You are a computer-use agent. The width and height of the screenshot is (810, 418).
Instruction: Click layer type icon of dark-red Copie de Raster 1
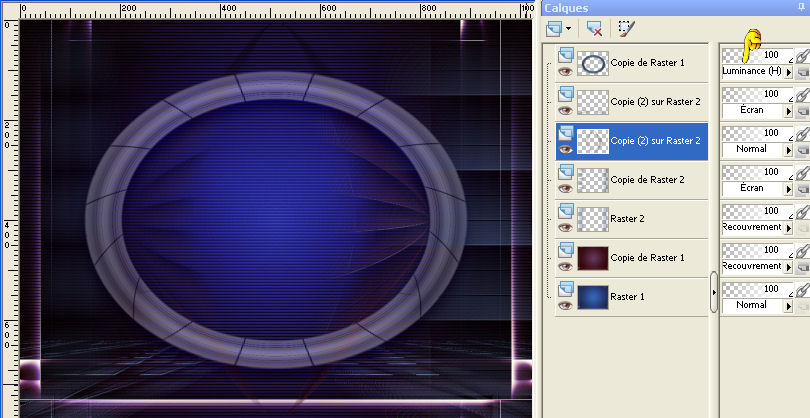tap(566, 250)
